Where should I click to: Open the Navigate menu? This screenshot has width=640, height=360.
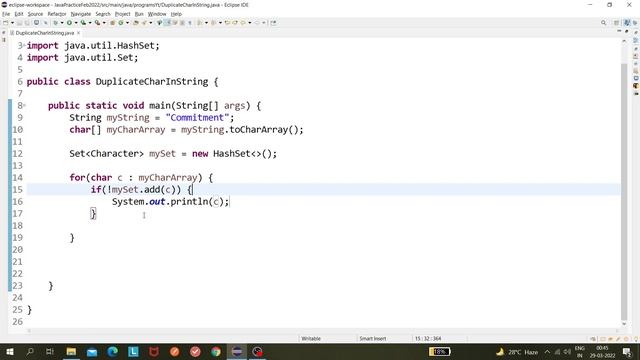click(81, 14)
